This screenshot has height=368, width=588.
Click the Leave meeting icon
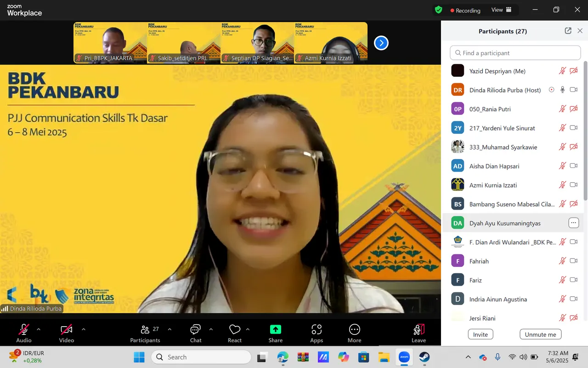[x=418, y=329]
